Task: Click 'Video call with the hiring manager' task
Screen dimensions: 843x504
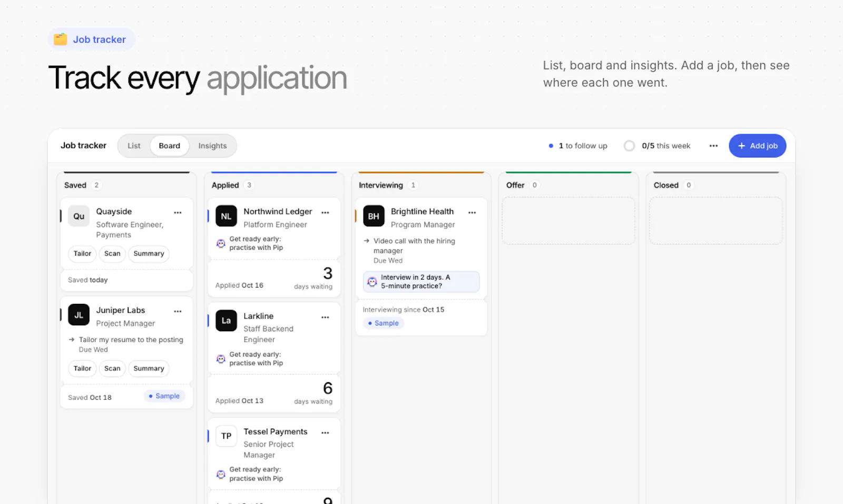Action: (414, 246)
